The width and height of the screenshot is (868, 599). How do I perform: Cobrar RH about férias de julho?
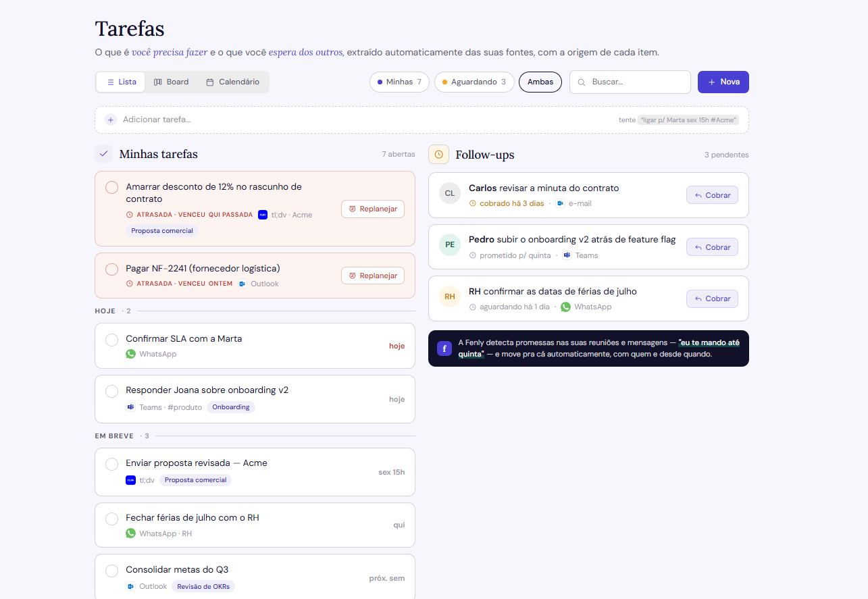click(712, 298)
